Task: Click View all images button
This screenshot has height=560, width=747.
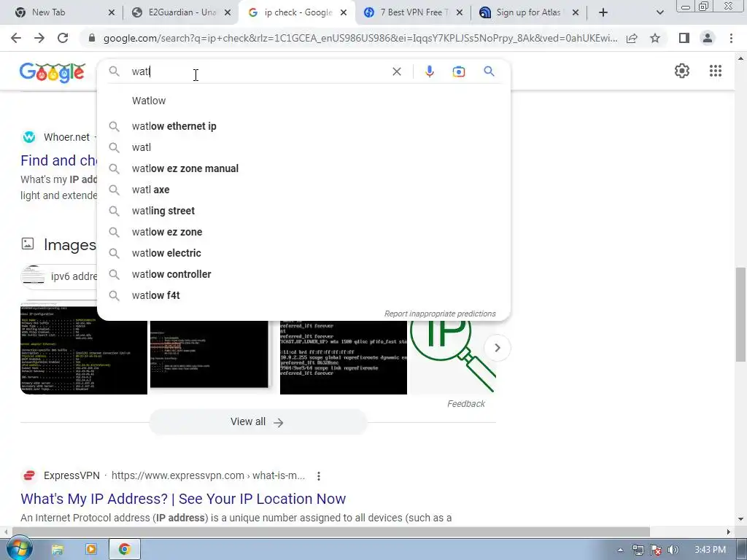Action: (258, 422)
